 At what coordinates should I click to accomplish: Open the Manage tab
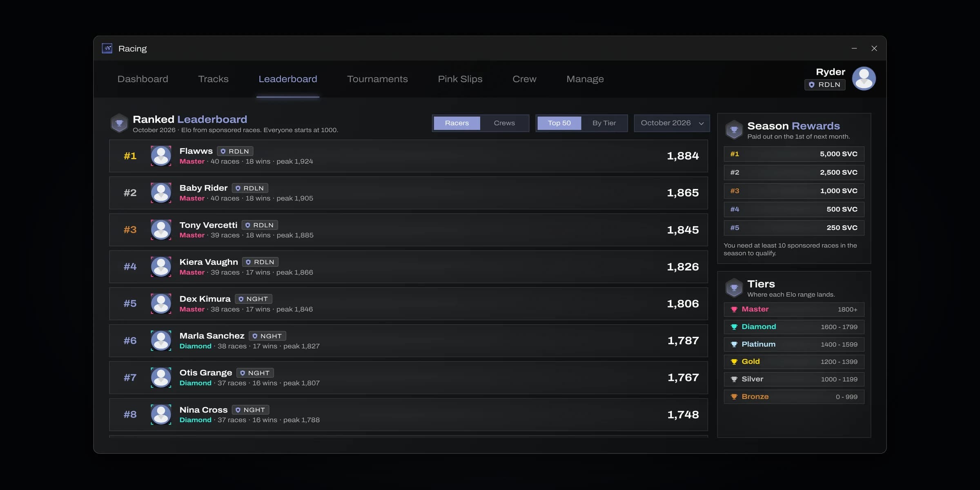pos(585,79)
